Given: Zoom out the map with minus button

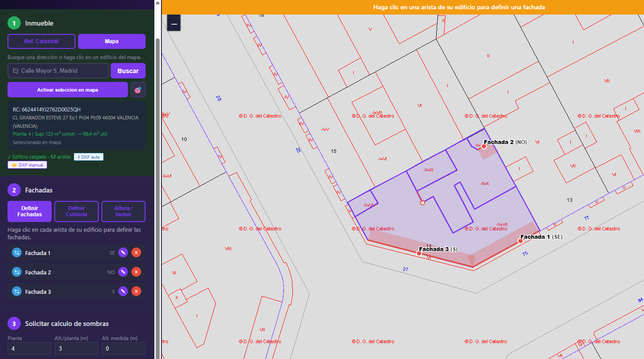Looking at the screenshot, I should point(174,24).
